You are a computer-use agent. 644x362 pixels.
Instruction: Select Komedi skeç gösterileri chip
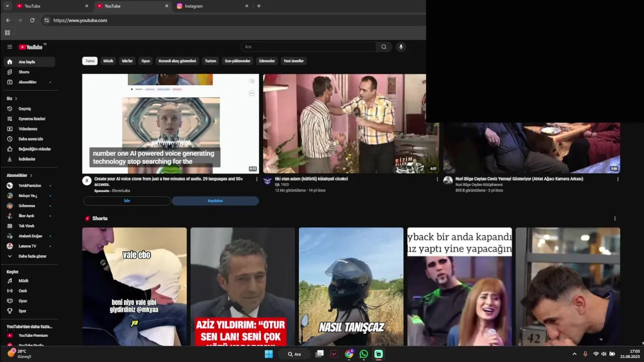[177, 61]
